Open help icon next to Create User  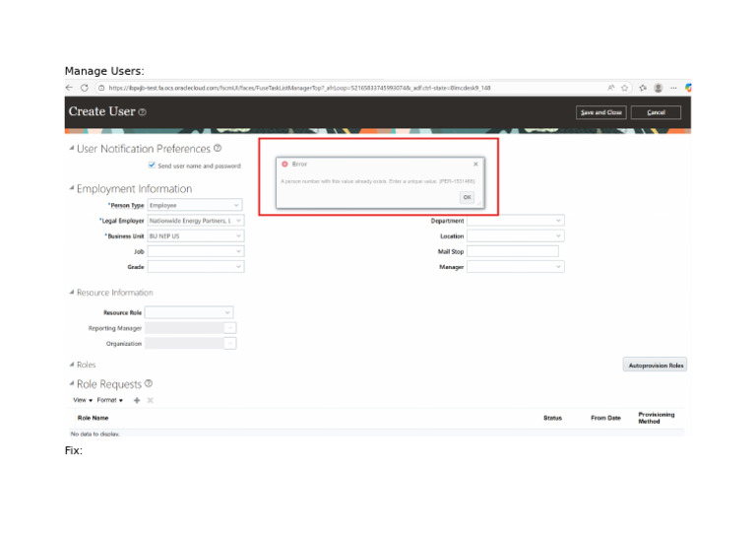coord(142,112)
